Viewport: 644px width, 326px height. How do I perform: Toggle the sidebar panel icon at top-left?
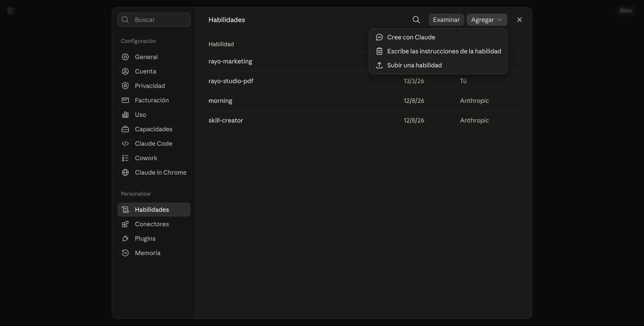tap(11, 11)
